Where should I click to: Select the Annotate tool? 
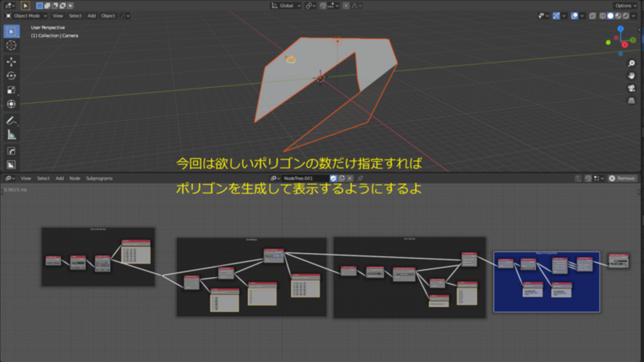[x=11, y=121]
